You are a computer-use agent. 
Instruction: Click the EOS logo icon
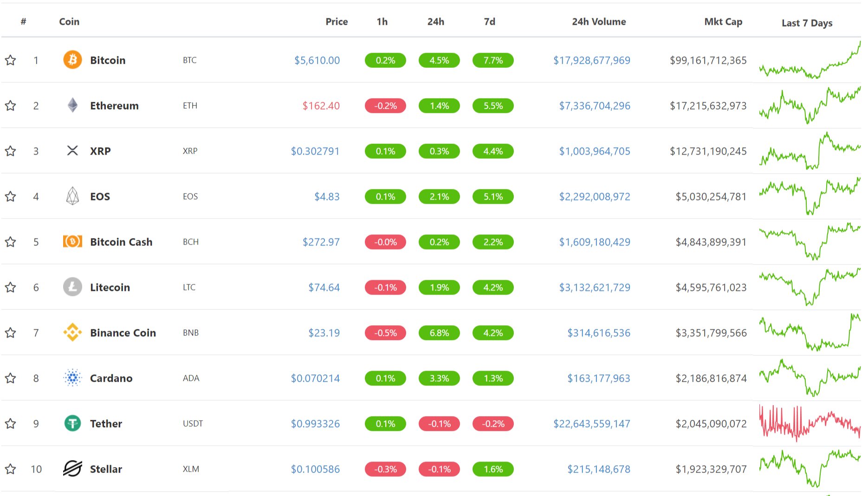tap(72, 196)
